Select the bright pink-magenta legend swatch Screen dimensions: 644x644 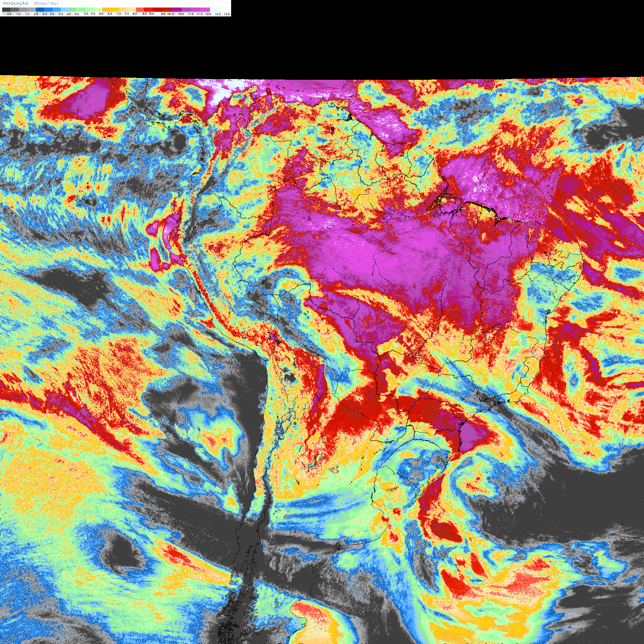click(x=205, y=10)
